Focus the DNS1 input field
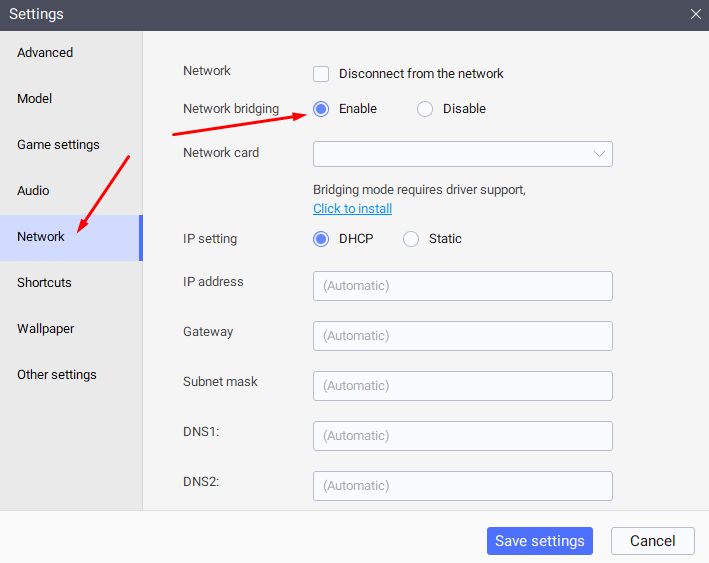 pos(463,436)
